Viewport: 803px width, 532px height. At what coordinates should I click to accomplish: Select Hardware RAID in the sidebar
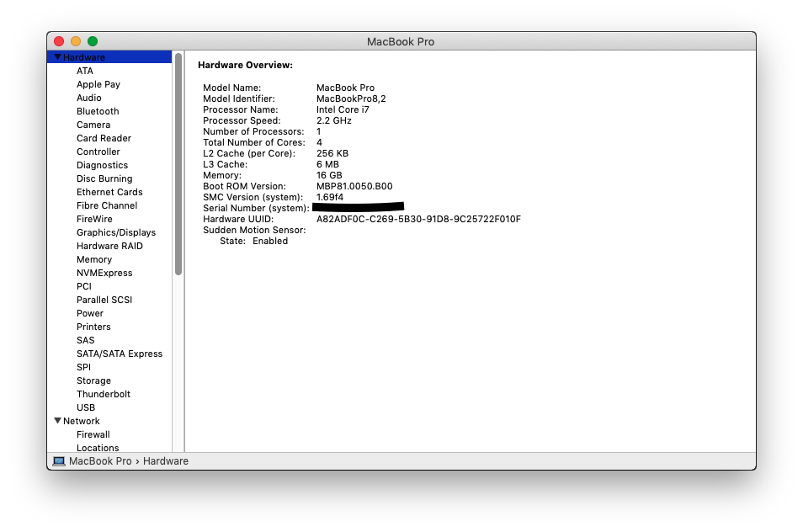[x=109, y=246]
